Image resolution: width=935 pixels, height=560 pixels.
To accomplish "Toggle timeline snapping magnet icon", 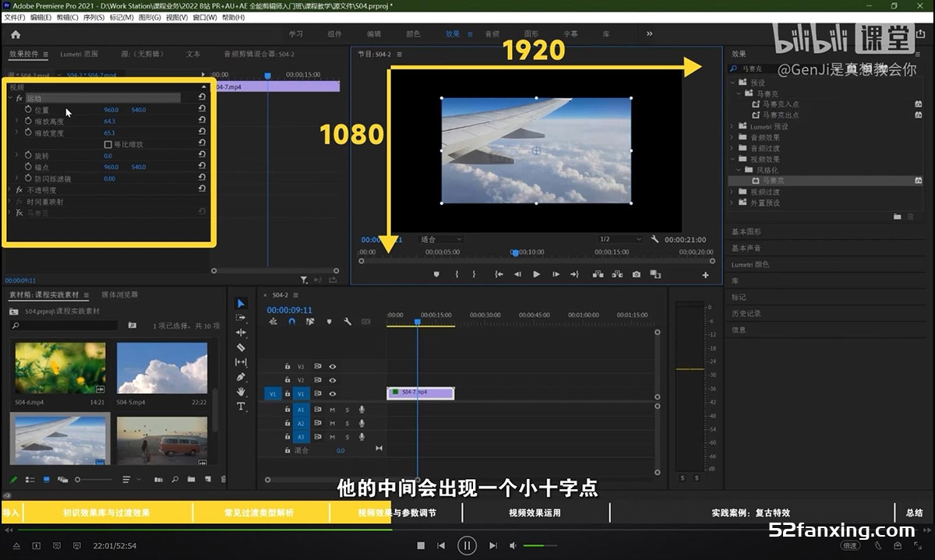I will click(x=291, y=322).
